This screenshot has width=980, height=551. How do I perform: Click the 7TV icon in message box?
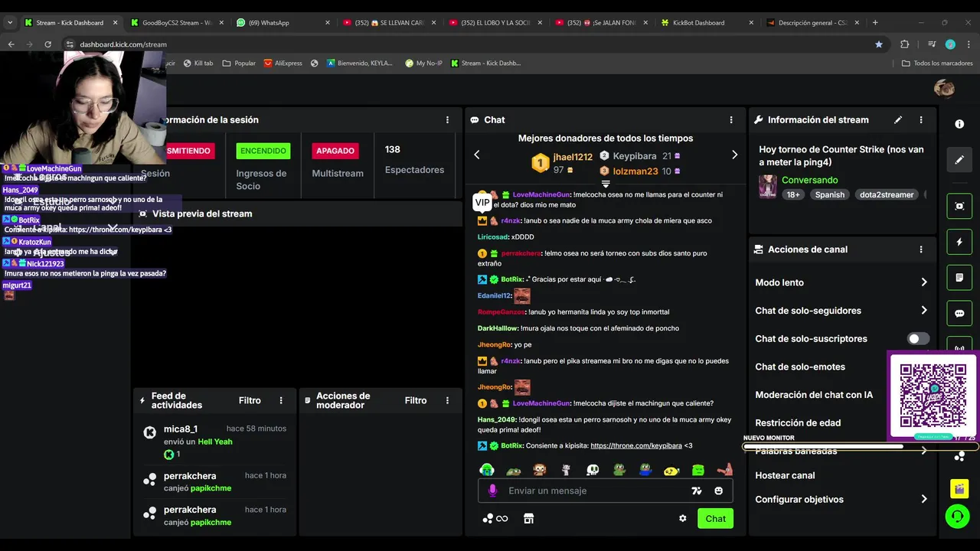[x=697, y=491]
